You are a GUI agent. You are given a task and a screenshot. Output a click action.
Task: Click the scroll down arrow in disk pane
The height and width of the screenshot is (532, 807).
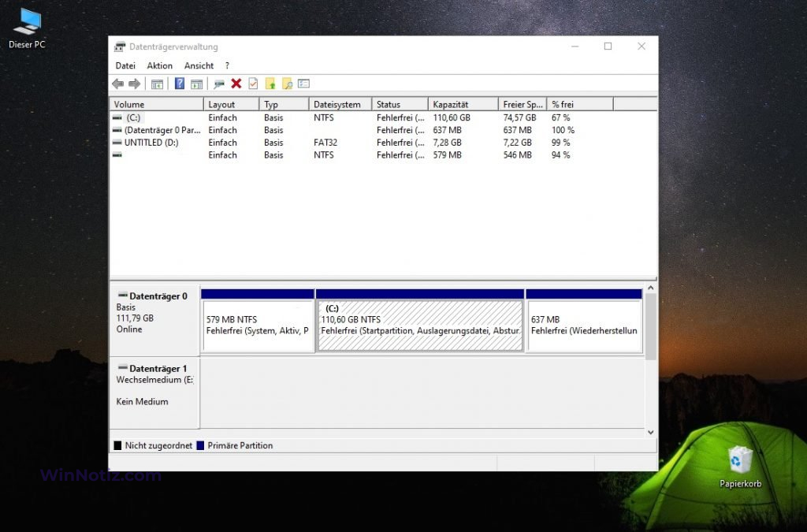tap(651, 432)
